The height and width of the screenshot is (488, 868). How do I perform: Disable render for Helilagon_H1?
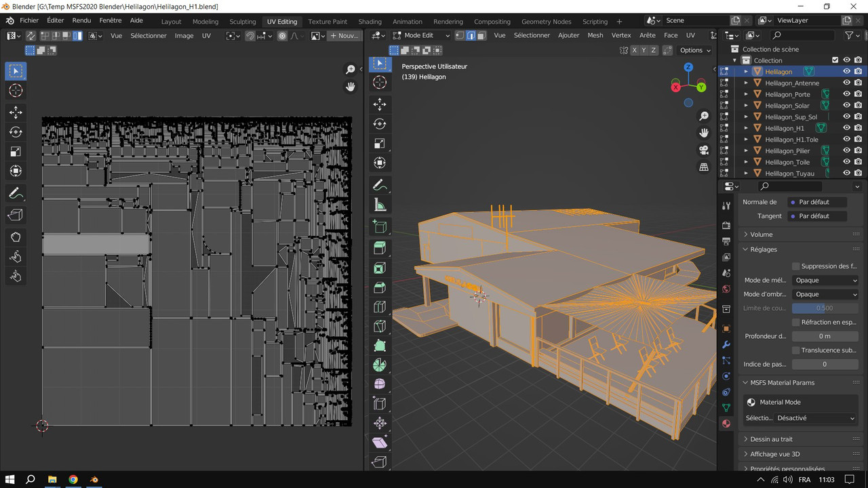click(x=858, y=128)
